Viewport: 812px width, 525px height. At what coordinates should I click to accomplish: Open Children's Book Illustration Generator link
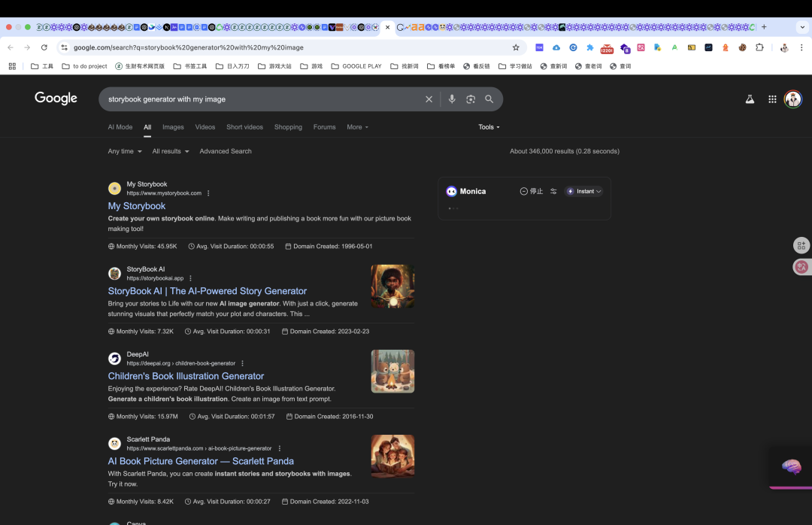[186, 376]
